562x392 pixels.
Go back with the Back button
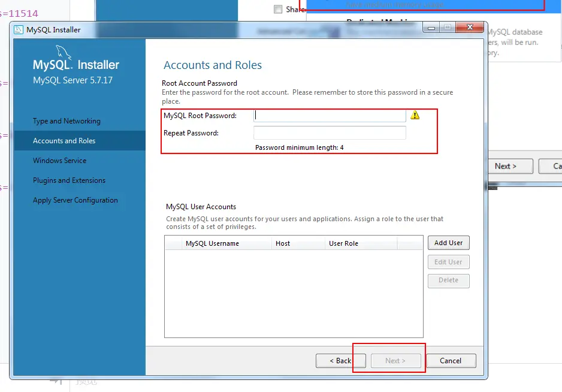click(x=340, y=361)
